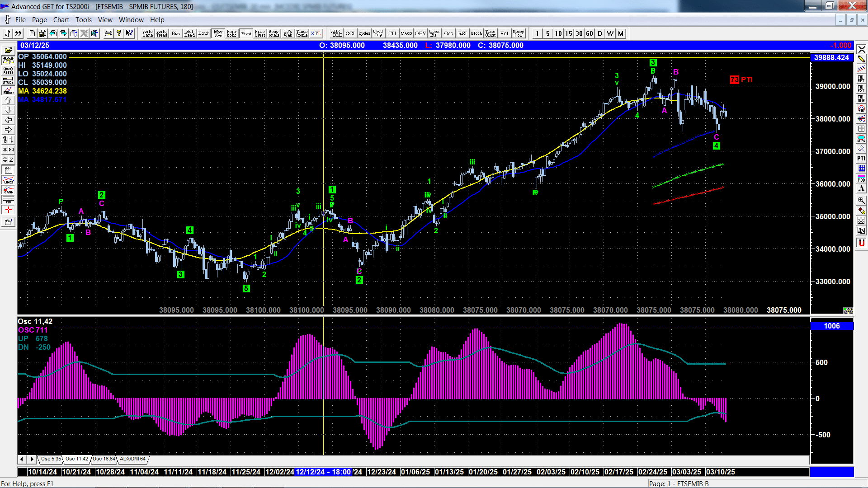Screen dimensions: 868x488
Task: Click the red PTI 73 label on chart
Action: pyautogui.click(x=741, y=80)
